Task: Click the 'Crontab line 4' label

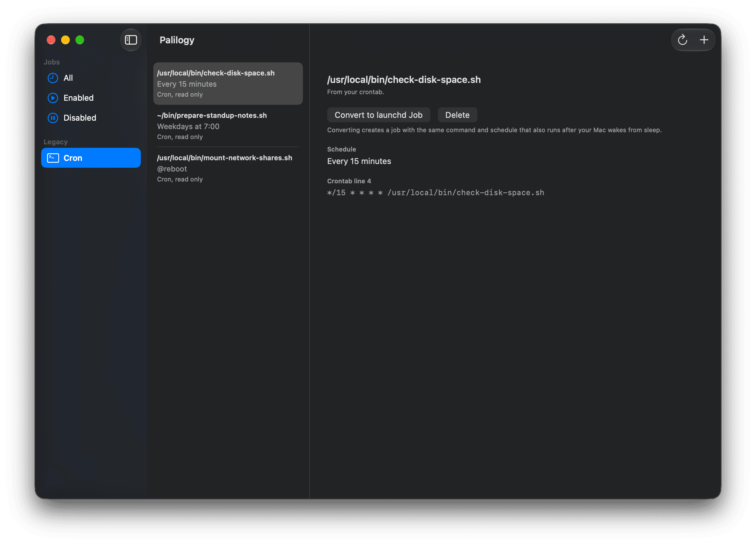Action: [x=349, y=181]
